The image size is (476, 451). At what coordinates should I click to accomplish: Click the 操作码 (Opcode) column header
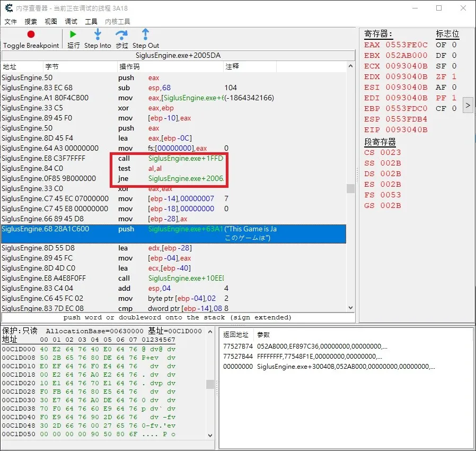point(129,66)
